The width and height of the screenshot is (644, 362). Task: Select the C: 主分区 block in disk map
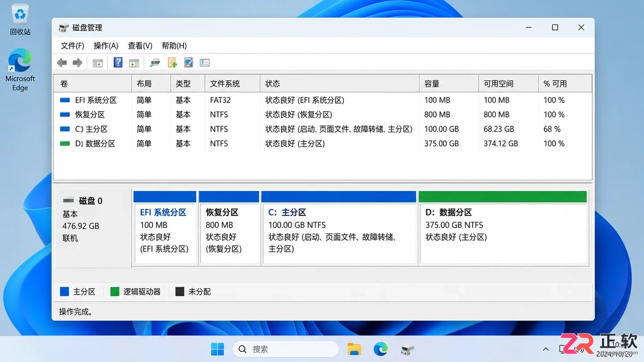(x=339, y=228)
